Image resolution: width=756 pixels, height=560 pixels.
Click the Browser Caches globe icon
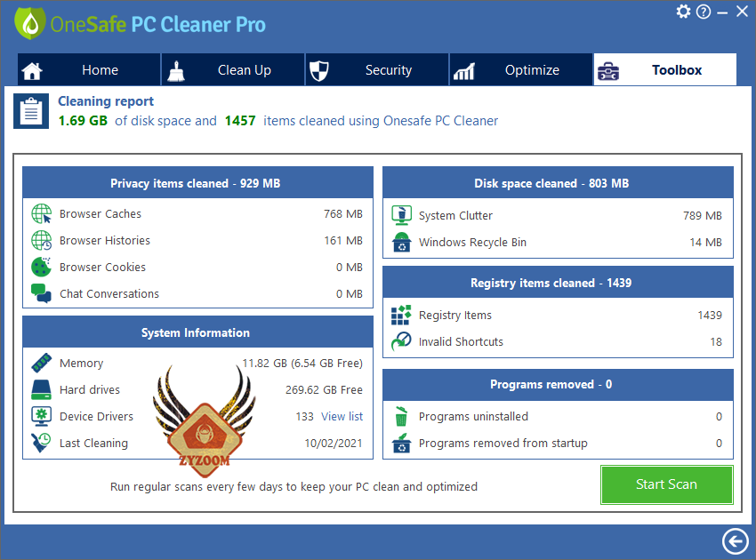pyautogui.click(x=42, y=213)
